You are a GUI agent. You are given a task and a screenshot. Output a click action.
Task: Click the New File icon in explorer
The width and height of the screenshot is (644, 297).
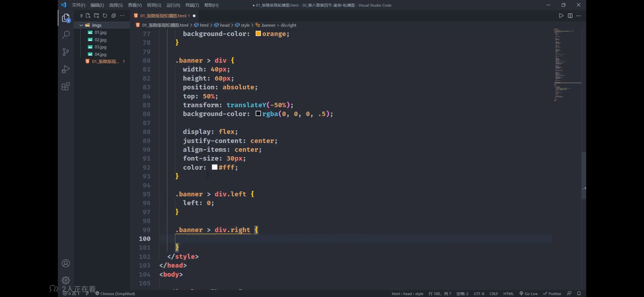click(88, 16)
